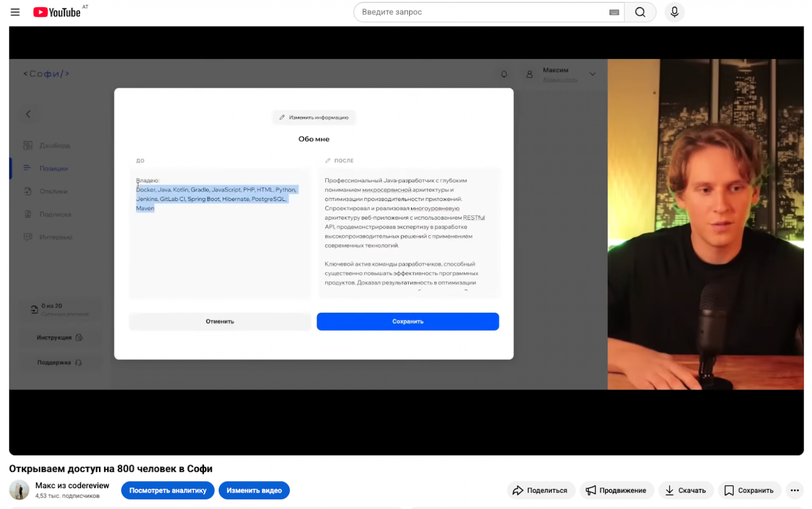Open 'Отклики' in the Софи sidebar
Screen dimensions: 812x509
(x=45, y=191)
